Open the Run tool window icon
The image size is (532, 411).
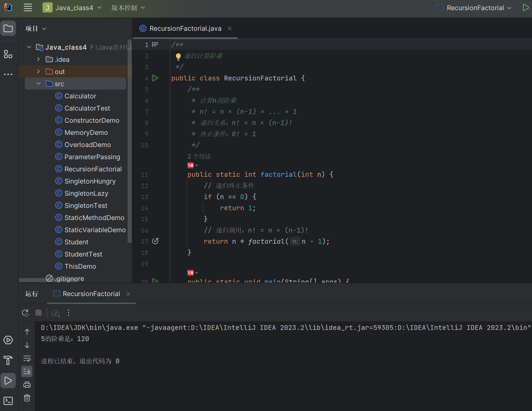click(x=8, y=381)
